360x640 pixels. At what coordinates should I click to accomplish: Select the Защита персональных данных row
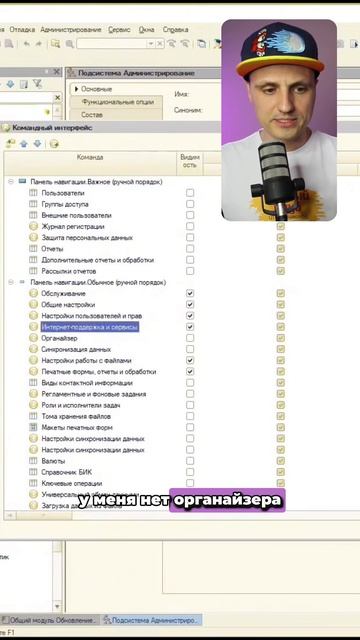[87, 238]
